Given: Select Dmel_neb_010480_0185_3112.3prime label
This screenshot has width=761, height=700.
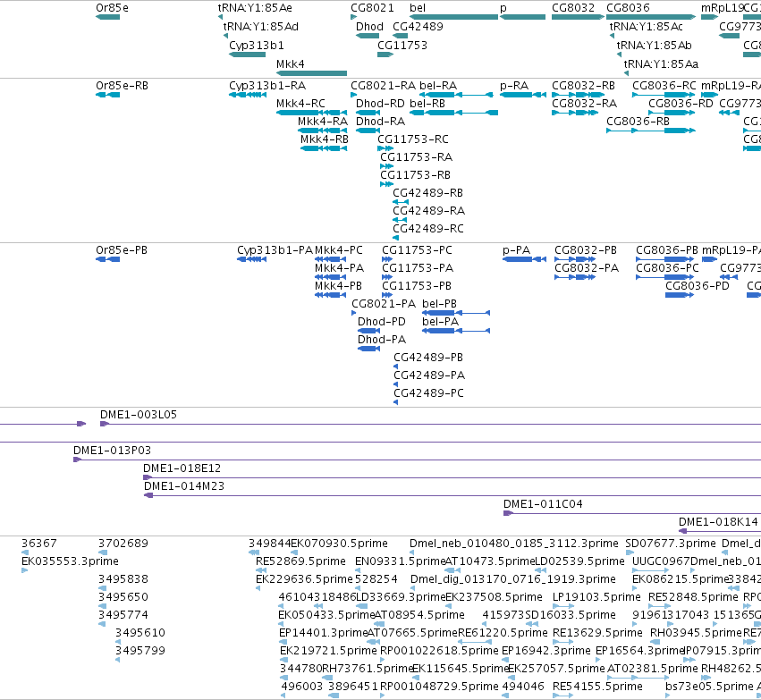Looking at the screenshot, I should point(514,544).
